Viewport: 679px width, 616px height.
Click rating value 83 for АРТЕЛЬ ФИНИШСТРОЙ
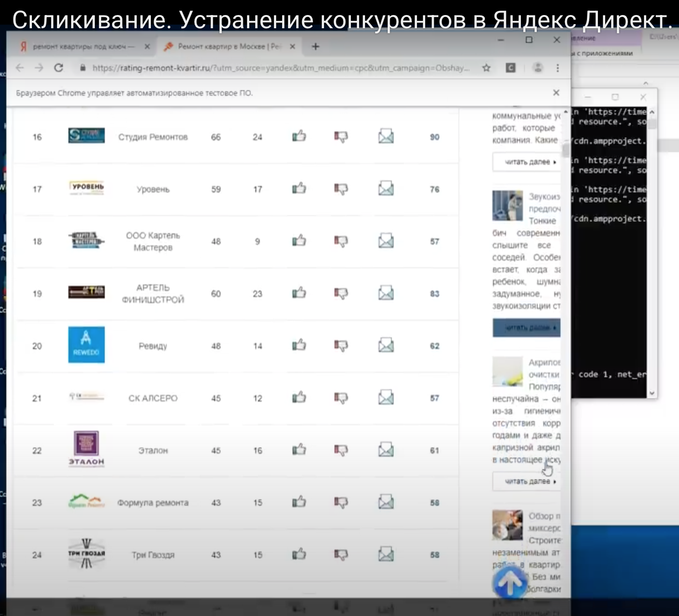[x=435, y=293]
